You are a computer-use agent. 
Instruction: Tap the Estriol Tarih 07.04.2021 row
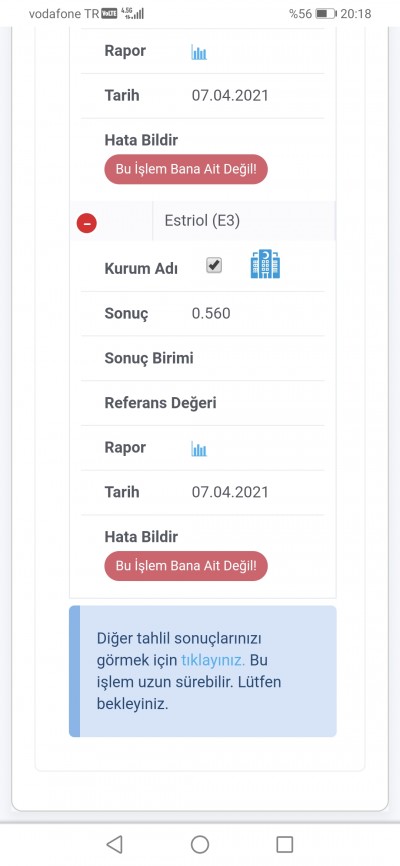click(203, 493)
